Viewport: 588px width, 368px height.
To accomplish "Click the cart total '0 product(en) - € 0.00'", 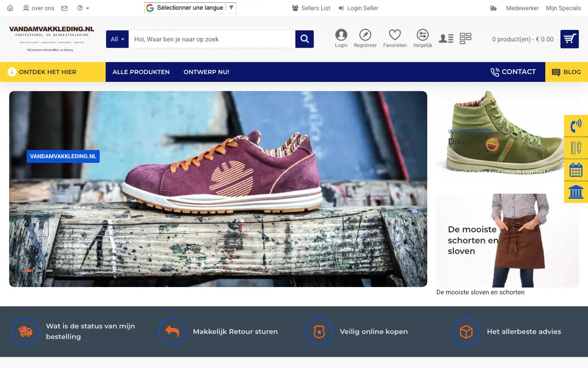I will pyautogui.click(x=523, y=39).
